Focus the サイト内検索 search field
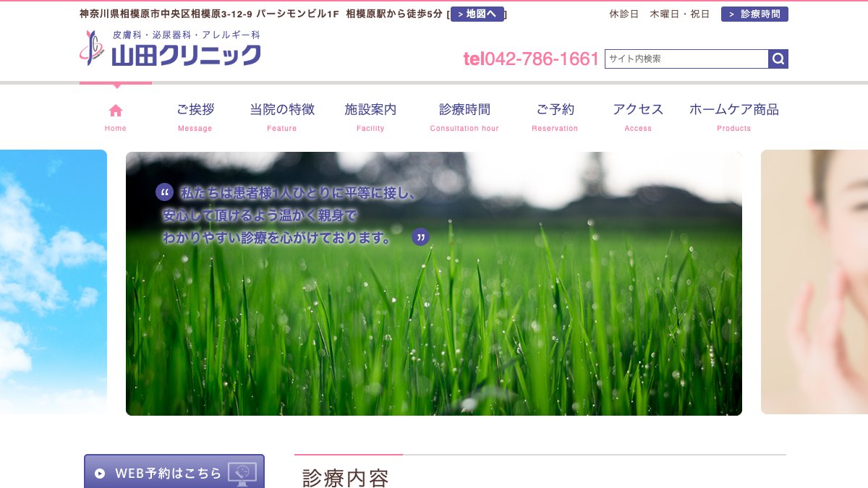 pos(686,59)
